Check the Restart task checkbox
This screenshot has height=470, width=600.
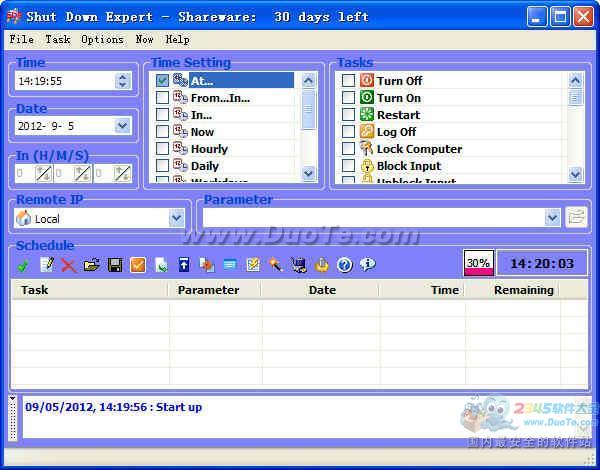(x=348, y=115)
